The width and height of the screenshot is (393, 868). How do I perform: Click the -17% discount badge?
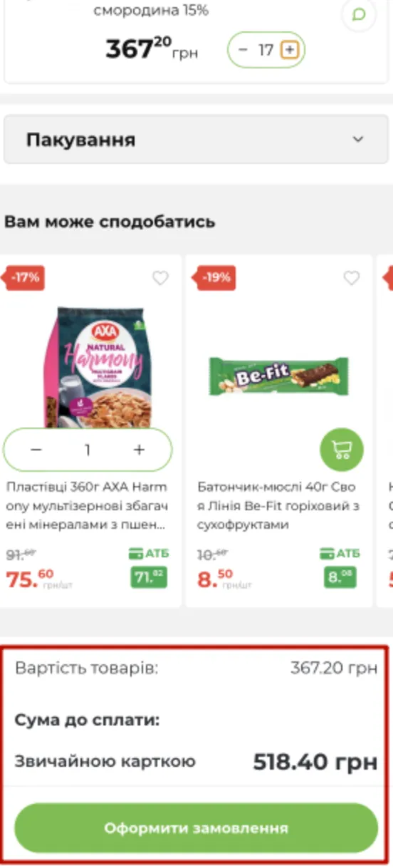coord(26,278)
